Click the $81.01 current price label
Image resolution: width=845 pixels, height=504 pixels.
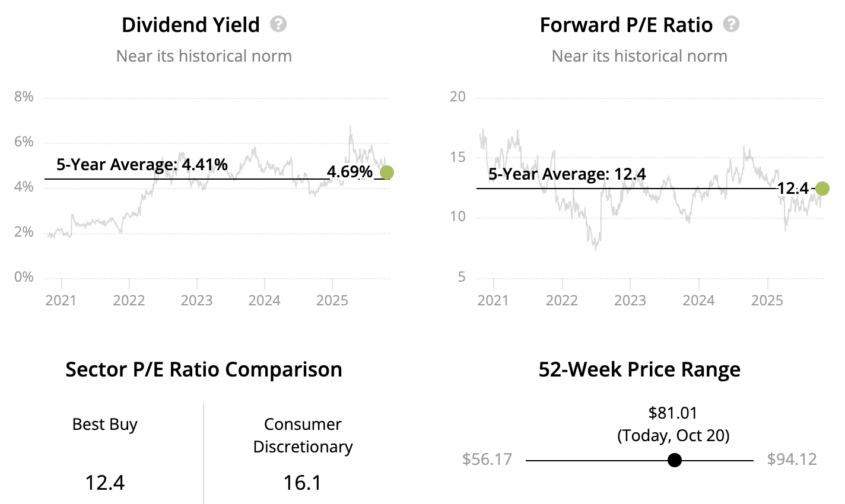673,413
